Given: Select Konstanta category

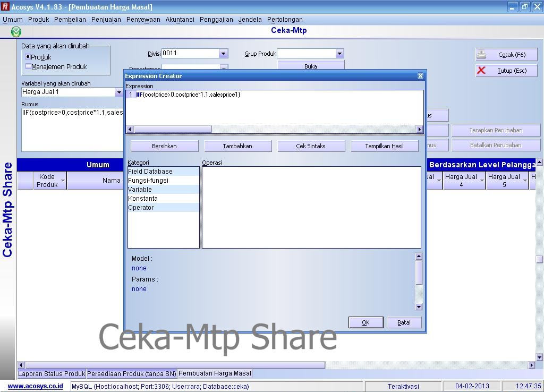Looking at the screenshot, I should click(x=164, y=199).
